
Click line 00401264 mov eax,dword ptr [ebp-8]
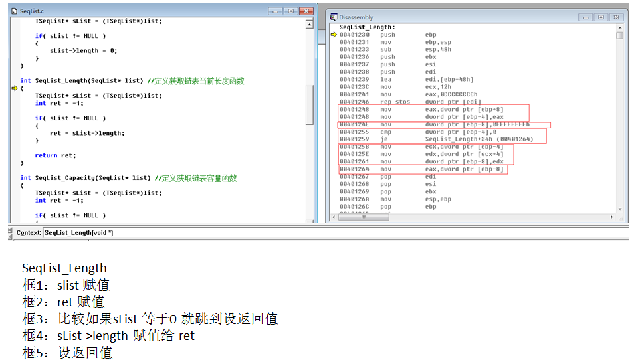(421, 169)
